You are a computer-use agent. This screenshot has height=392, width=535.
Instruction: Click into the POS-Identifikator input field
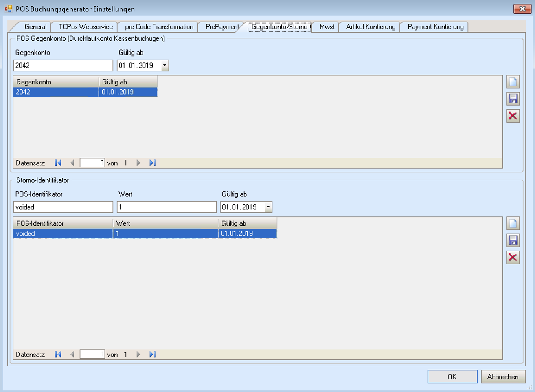coord(63,207)
